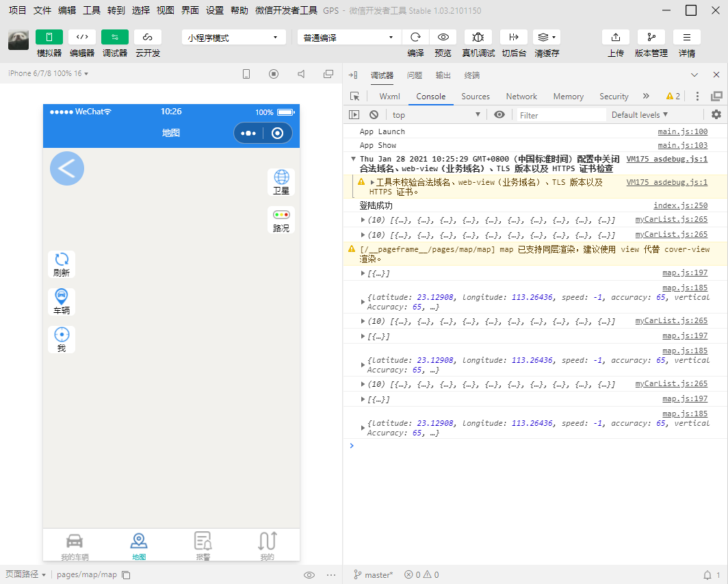Open the iPhone 6/7/8 device selector

tap(49, 73)
